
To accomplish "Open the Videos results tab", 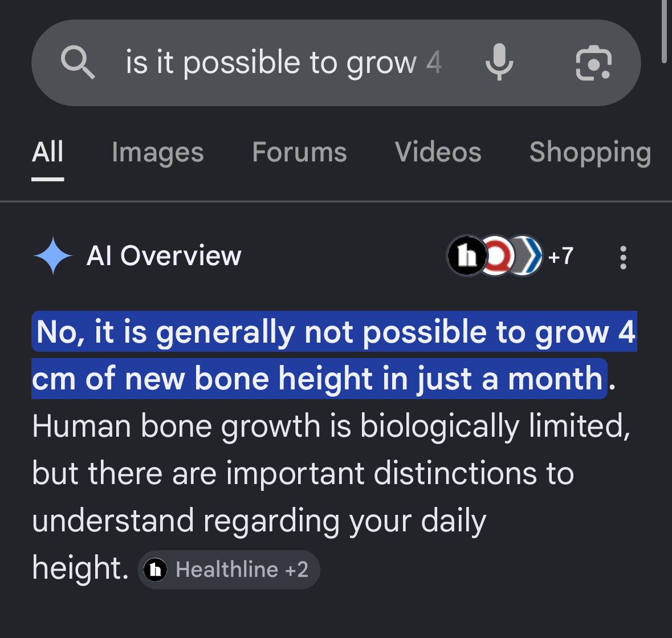I will [438, 152].
